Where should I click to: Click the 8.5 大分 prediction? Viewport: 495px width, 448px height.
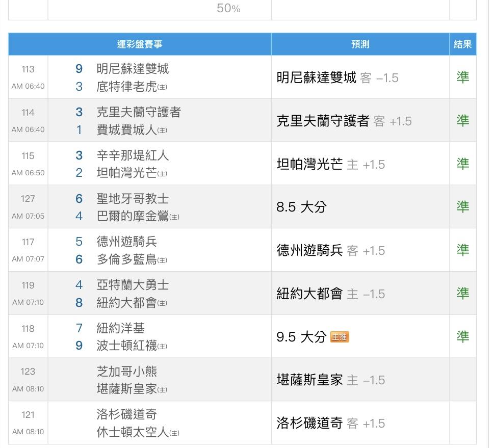(x=301, y=207)
